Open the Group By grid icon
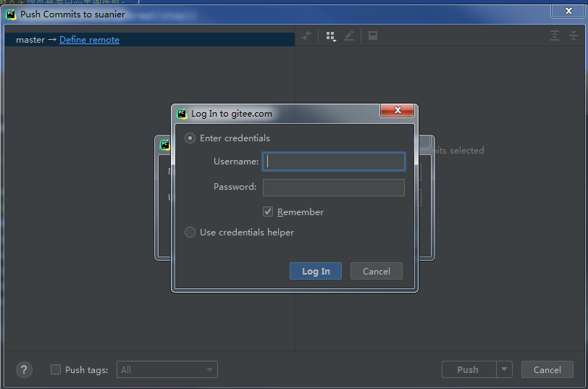This screenshot has width=588, height=389. click(330, 36)
